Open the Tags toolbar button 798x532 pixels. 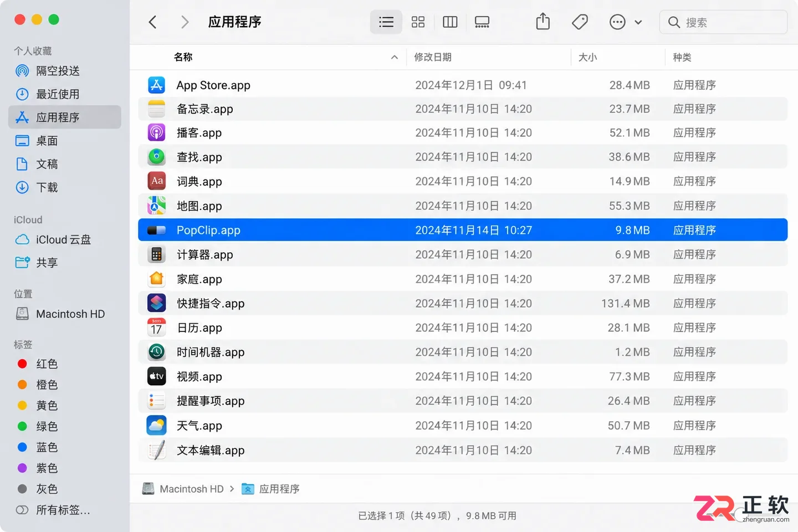pos(580,22)
